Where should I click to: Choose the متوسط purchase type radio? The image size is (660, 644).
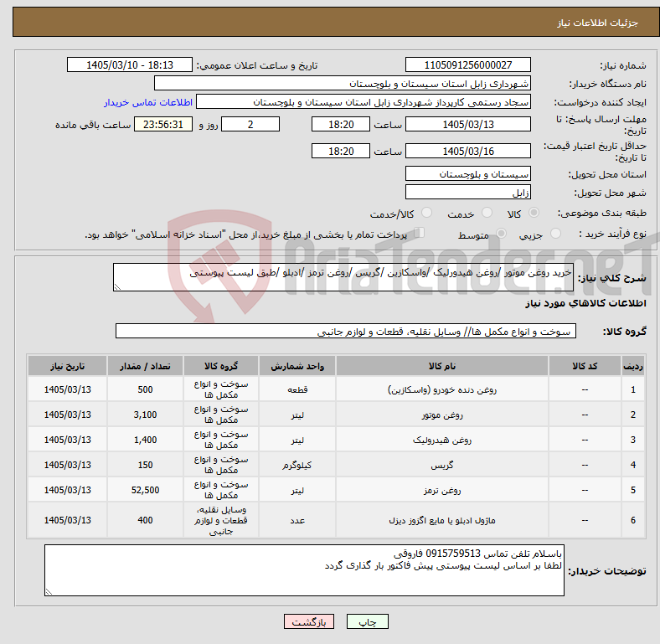point(501,234)
